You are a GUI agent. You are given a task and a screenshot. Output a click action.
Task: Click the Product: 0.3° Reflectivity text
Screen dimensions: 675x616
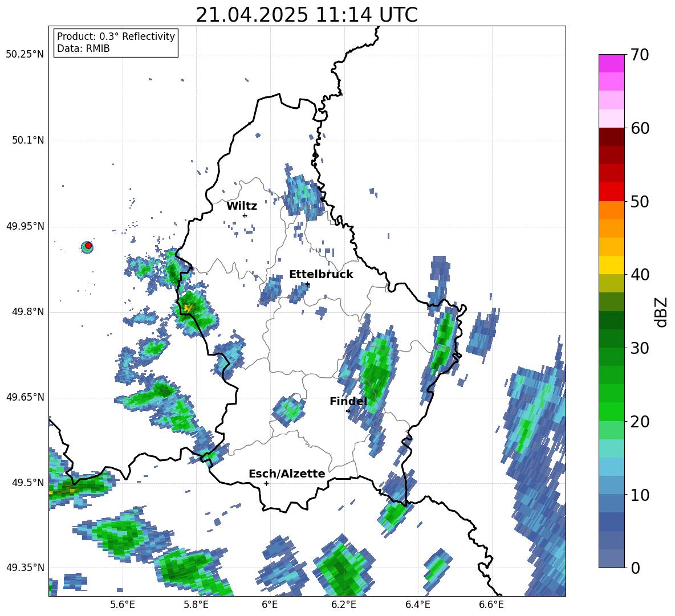coord(116,36)
